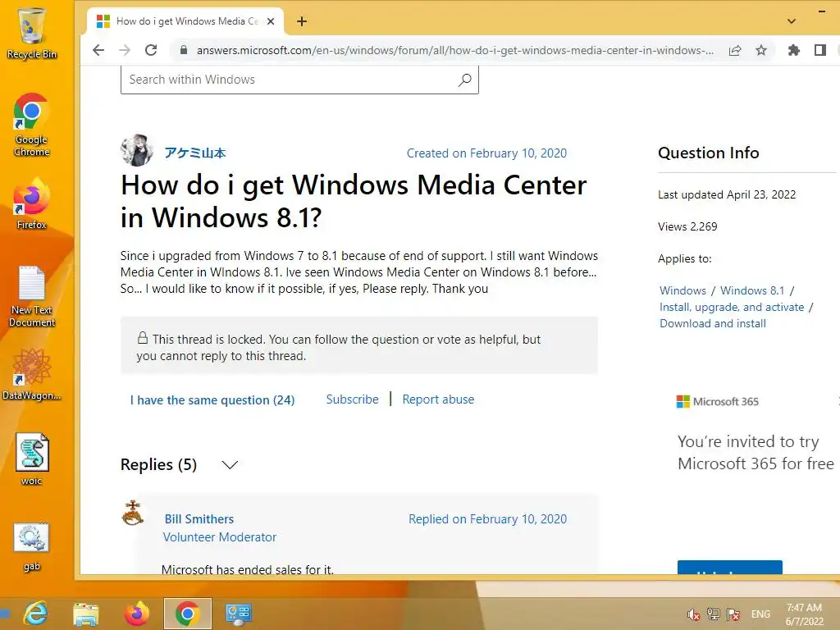The width and height of the screenshot is (840, 630).
Task: Open Internet Explorer from the taskbar
Action: 35,614
